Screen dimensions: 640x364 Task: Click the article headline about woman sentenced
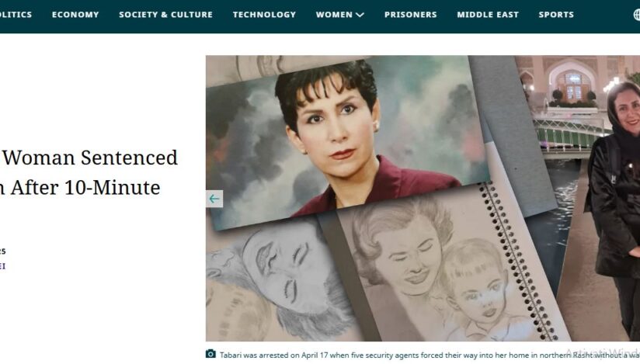tap(89, 172)
